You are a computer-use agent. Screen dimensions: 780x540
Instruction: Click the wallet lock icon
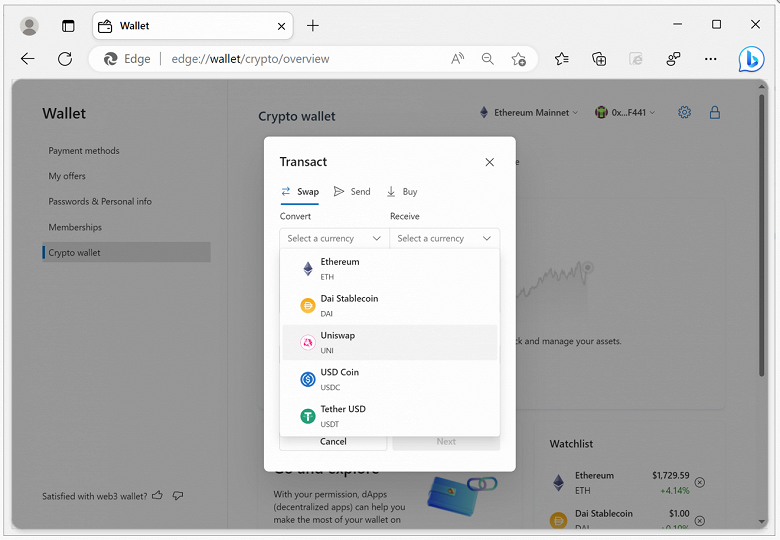[x=715, y=113]
